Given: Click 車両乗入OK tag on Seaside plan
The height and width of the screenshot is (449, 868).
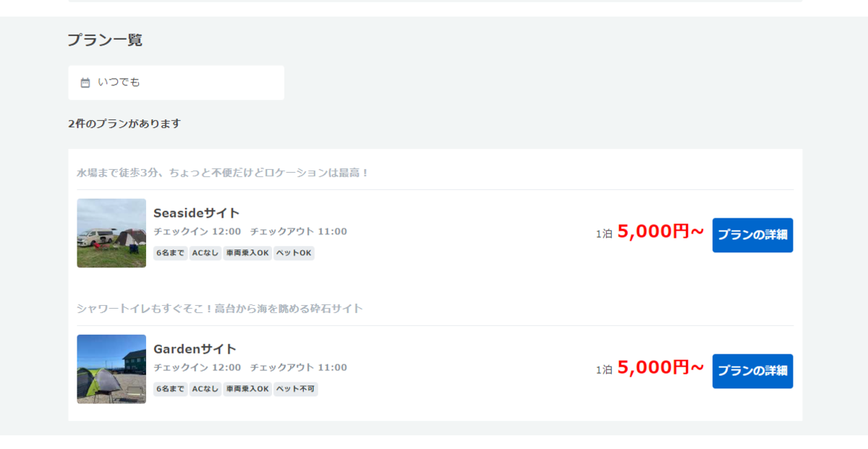Looking at the screenshot, I should (x=247, y=253).
